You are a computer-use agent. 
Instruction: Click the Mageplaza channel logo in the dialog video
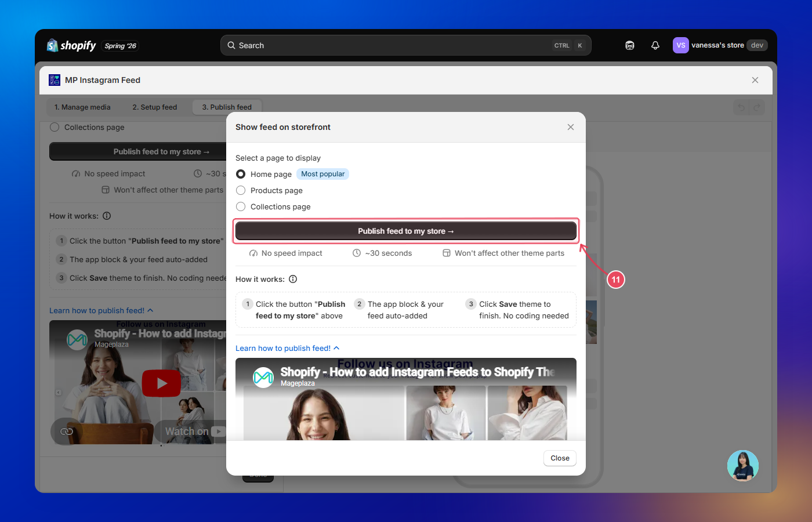[263, 378]
